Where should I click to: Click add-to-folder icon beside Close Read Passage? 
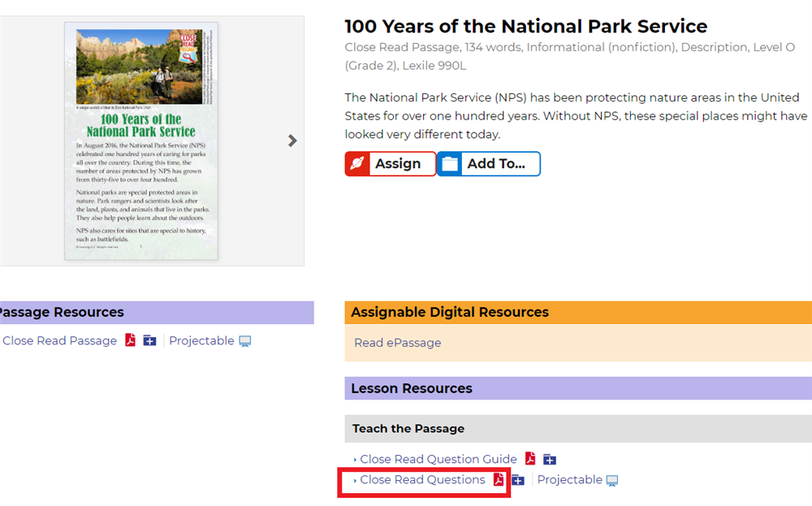149,340
